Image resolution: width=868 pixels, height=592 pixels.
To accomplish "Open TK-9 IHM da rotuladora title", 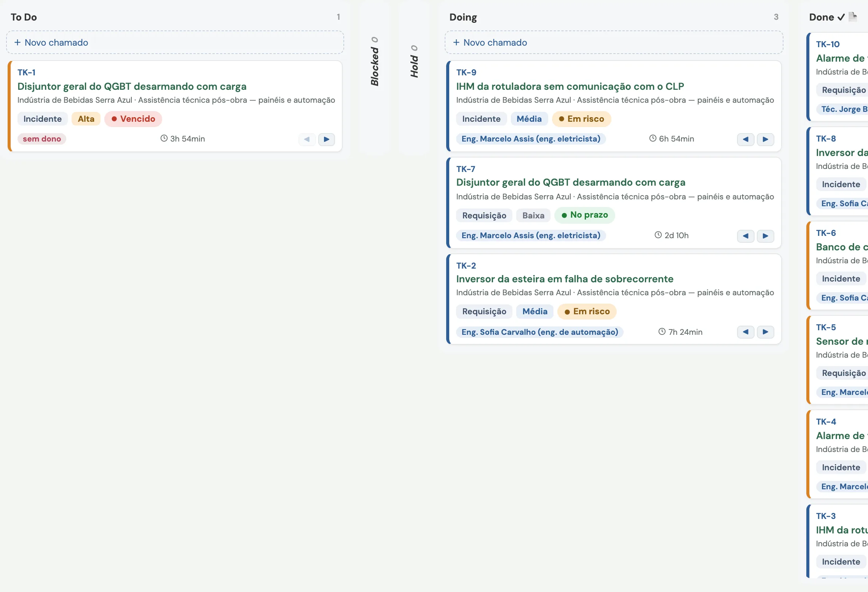I will (x=570, y=86).
